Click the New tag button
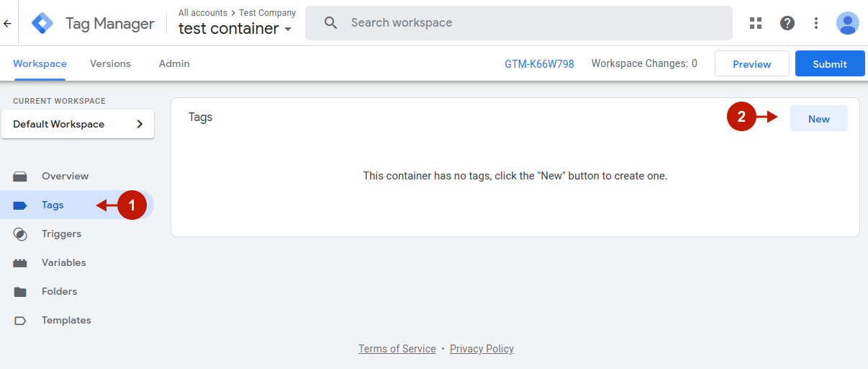The image size is (868, 369). pos(819,119)
